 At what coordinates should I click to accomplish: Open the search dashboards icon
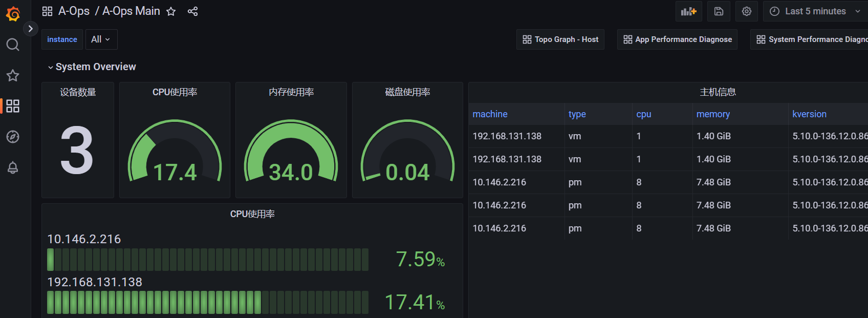[13, 45]
